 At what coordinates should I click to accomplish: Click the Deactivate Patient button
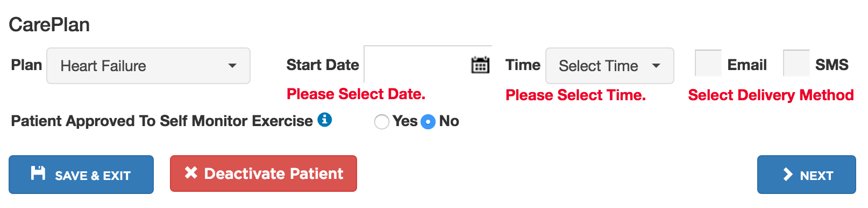(x=264, y=174)
